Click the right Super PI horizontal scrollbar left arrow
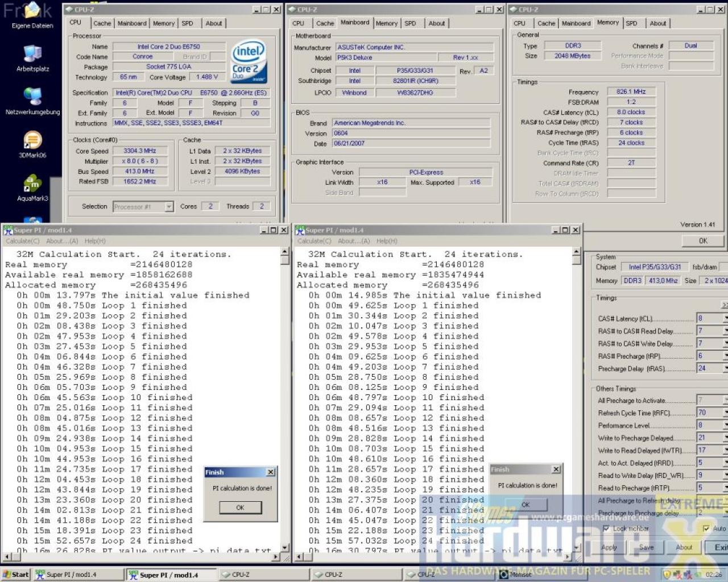This screenshot has height=582, width=728. click(299, 557)
